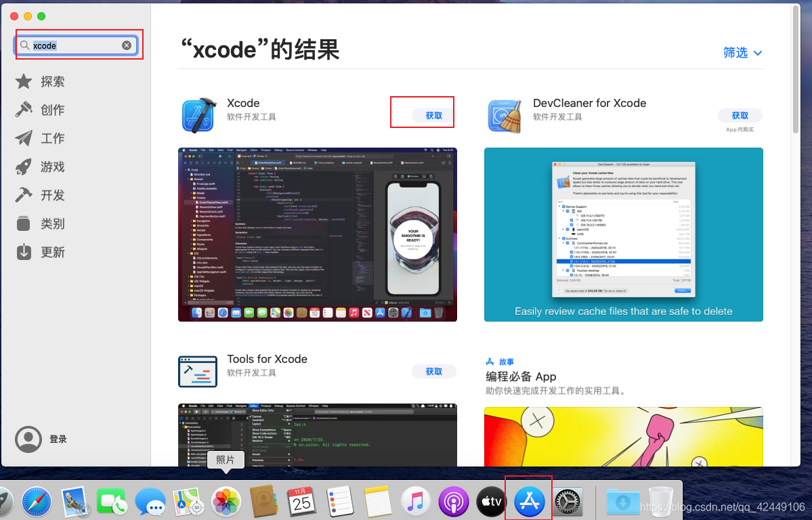Clear the xcode search field text

coord(127,45)
